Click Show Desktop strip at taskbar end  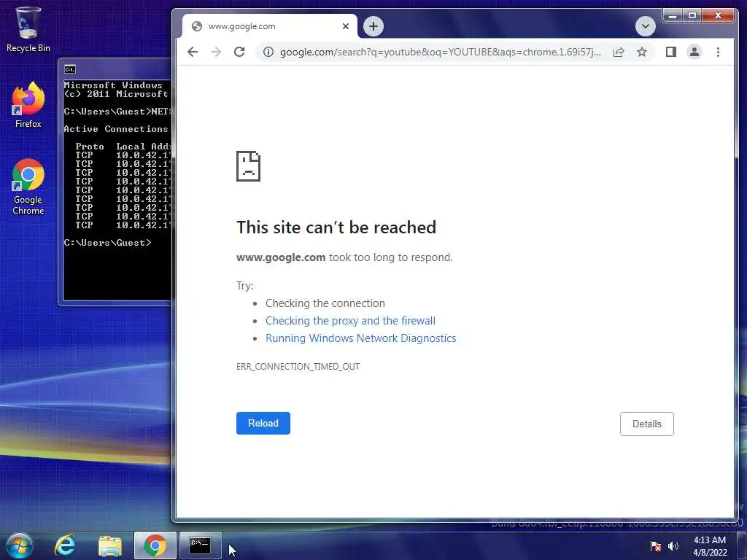pos(742,546)
